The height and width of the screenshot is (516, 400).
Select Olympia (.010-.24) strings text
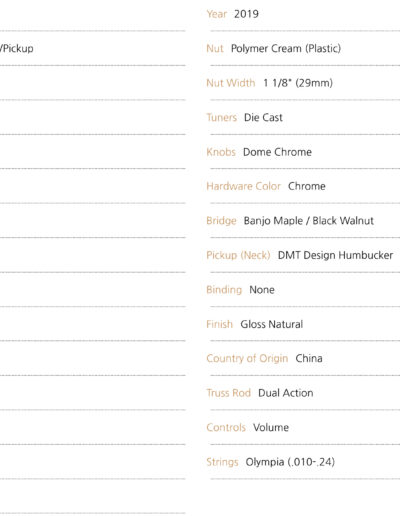tap(290, 462)
